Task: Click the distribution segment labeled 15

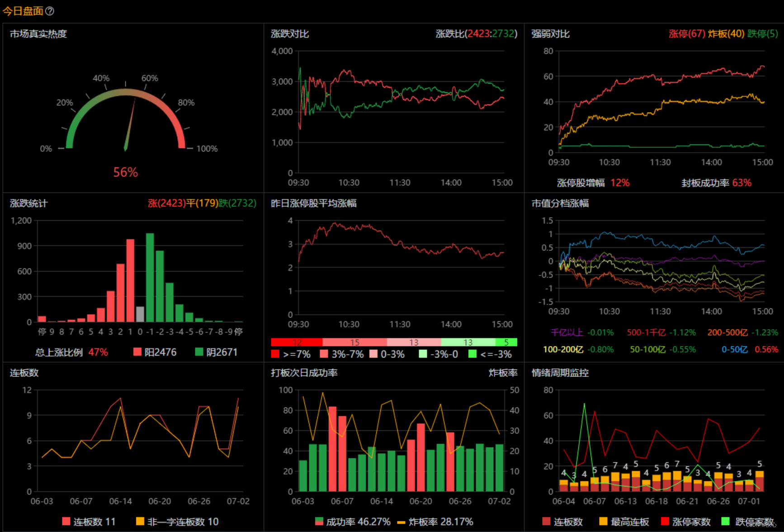Action: (355, 342)
